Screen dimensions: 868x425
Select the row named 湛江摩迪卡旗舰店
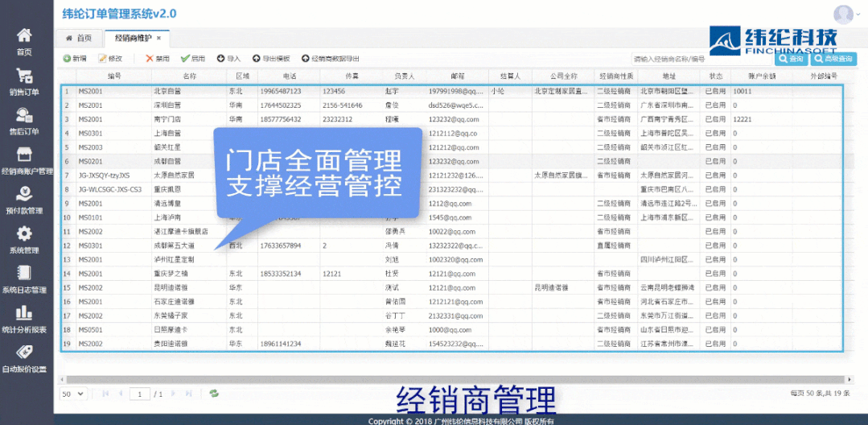[452, 232]
